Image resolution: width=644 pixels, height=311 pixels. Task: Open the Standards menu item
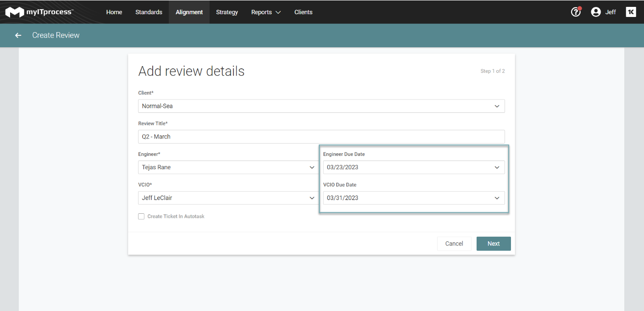click(149, 12)
